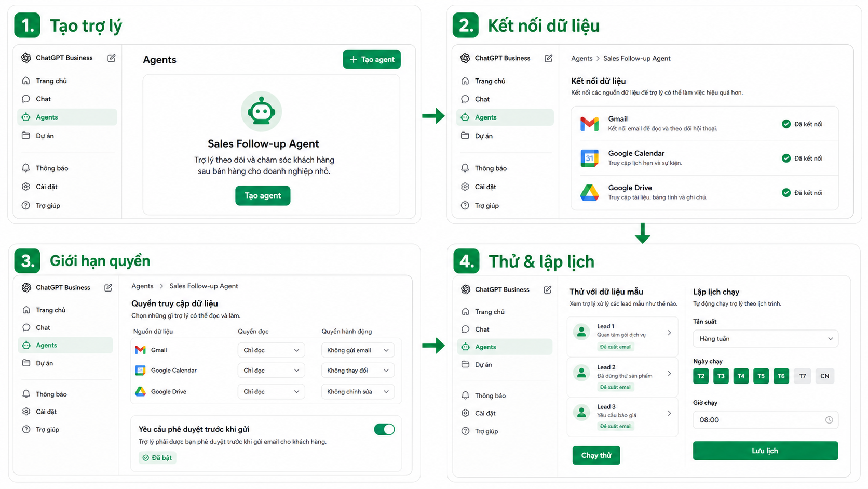Toggle the T4 day chip under Ngày chạy
Image resolution: width=868 pixels, height=489 pixels.
tap(741, 376)
